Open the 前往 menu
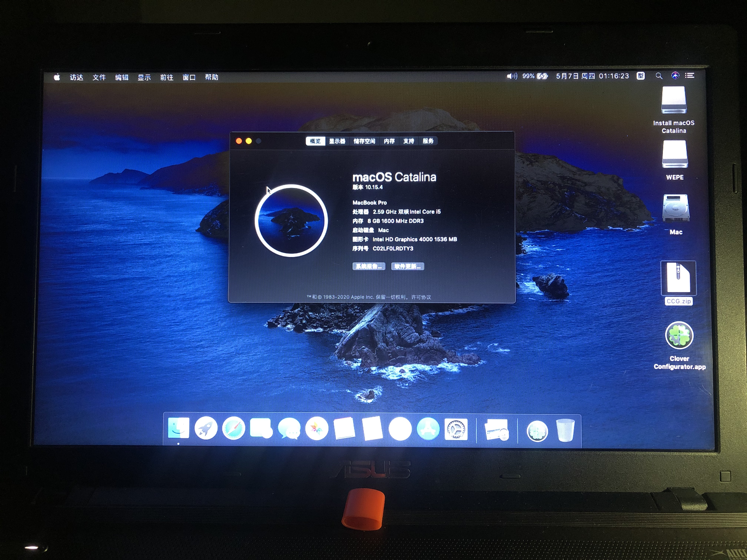The width and height of the screenshot is (747, 560). point(167,77)
